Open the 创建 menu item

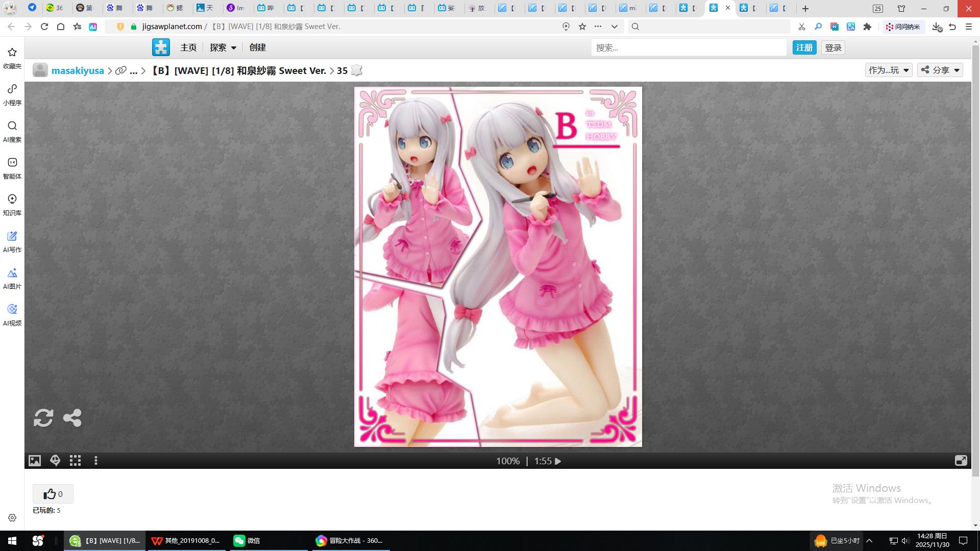point(257,47)
